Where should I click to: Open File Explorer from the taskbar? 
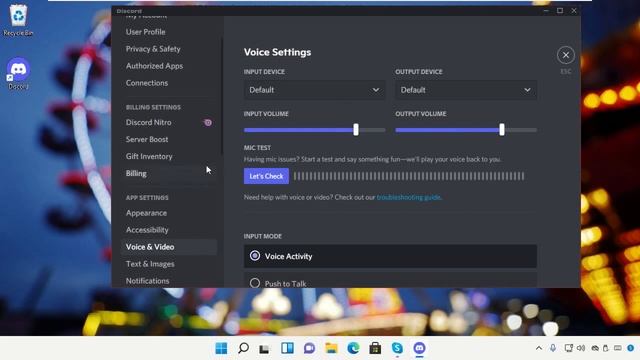(331, 348)
